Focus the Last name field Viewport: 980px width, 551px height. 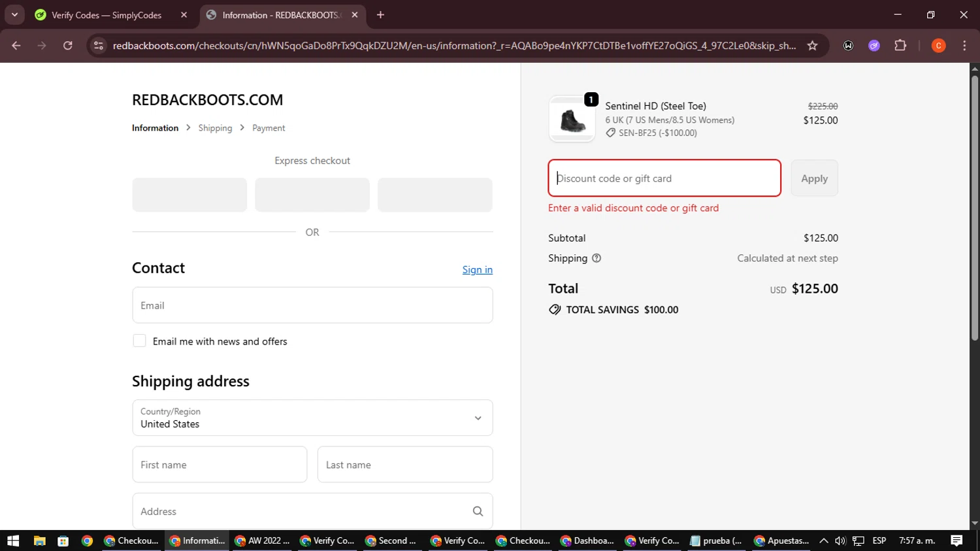[x=405, y=465]
